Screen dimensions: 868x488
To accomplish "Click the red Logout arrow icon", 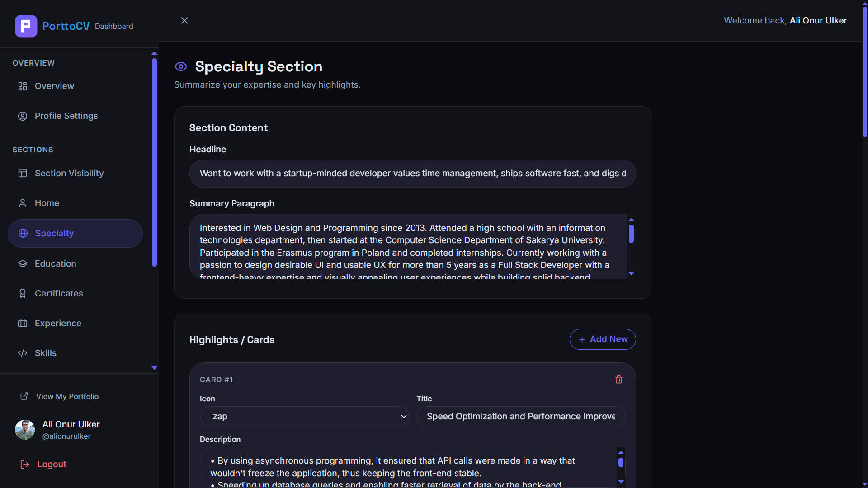I will (x=25, y=464).
